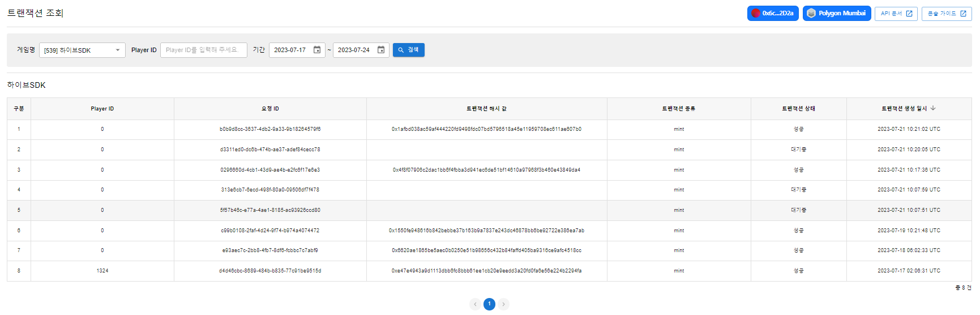Click transaction hash starting 0x6620ae1865be
Screen dimensions: 980x315
486,250
